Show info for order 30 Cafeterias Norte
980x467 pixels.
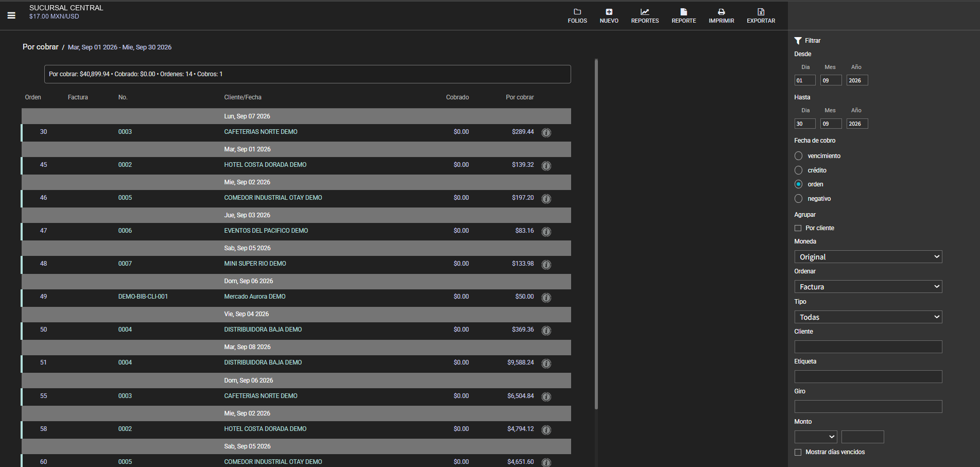[x=546, y=132]
